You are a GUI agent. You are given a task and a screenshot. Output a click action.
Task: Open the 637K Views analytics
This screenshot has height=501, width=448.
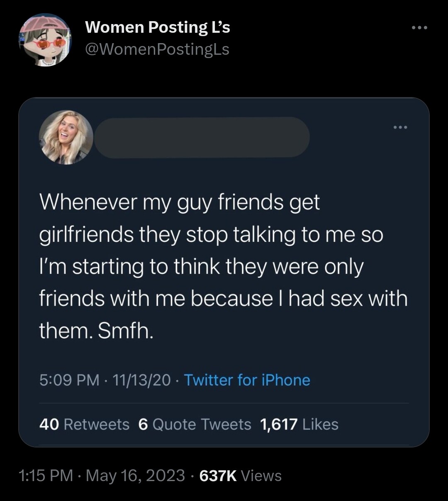(x=241, y=475)
